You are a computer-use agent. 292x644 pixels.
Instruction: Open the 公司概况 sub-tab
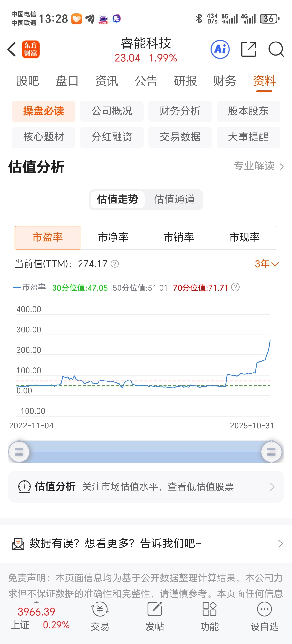[x=112, y=111]
